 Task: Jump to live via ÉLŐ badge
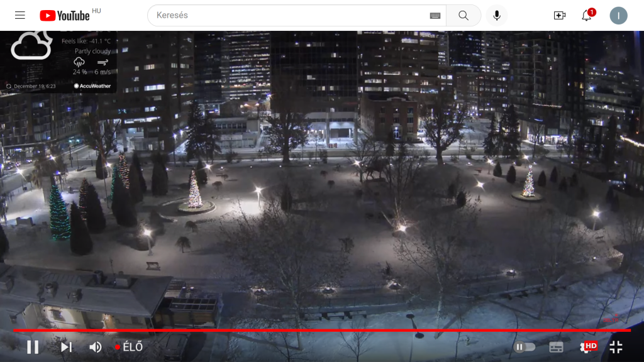[129, 347]
